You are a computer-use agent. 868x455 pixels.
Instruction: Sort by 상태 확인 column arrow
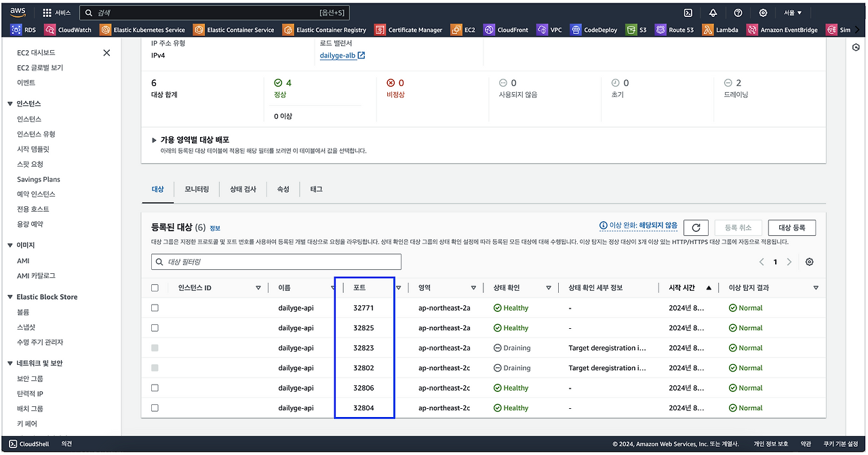(549, 288)
